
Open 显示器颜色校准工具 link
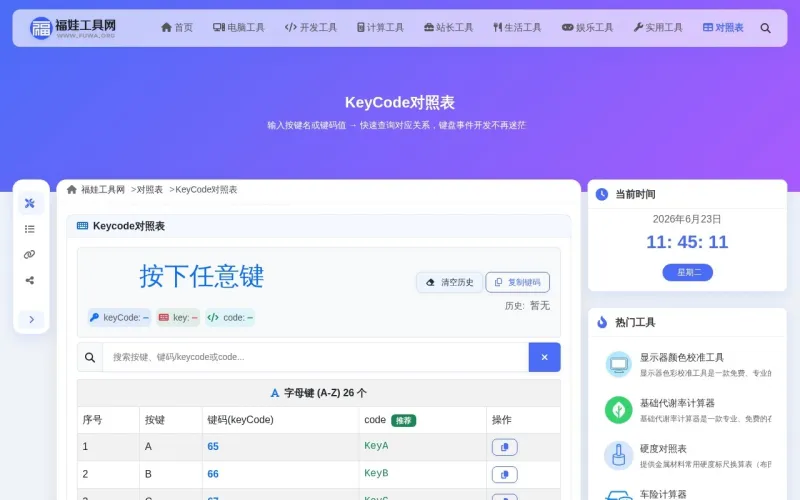tap(682, 357)
